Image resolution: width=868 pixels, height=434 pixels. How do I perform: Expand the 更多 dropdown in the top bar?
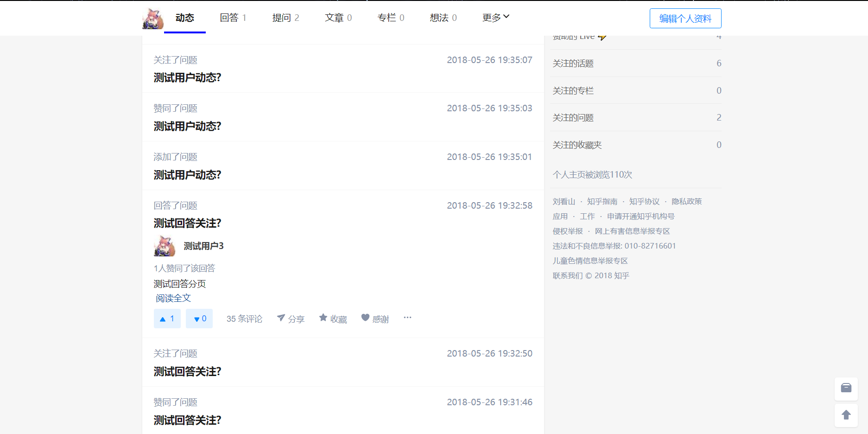(495, 18)
